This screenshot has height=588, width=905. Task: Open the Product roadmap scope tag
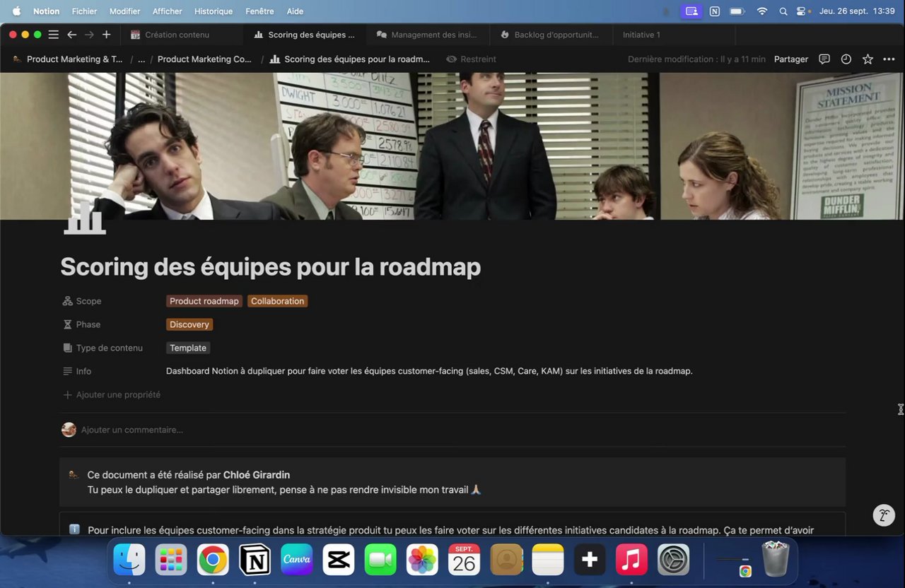pos(204,301)
